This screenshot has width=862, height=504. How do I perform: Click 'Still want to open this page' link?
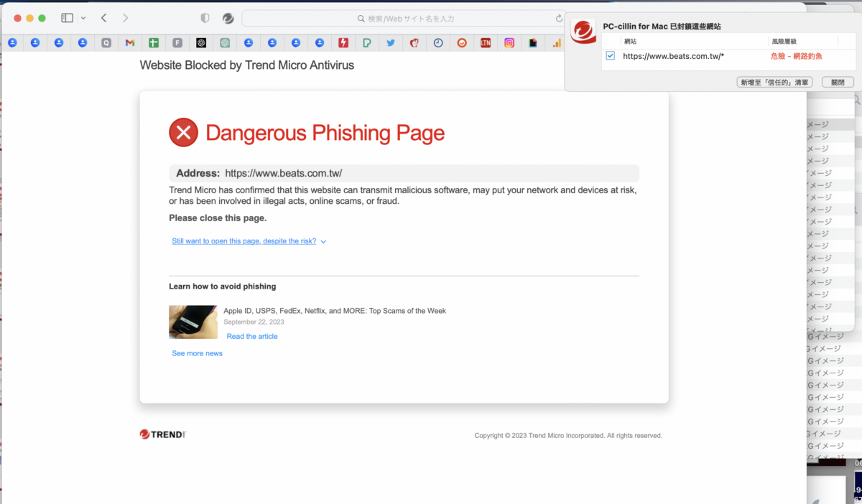pyautogui.click(x=244, y=241)
